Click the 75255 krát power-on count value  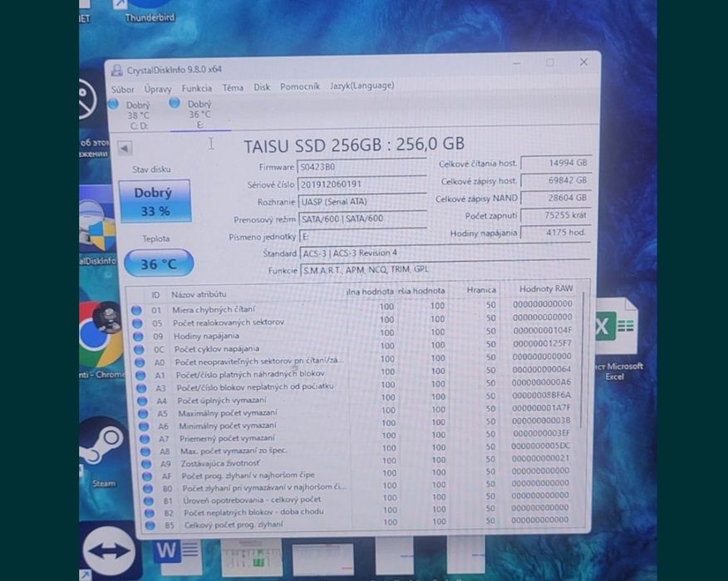click(x=556, y=215)
